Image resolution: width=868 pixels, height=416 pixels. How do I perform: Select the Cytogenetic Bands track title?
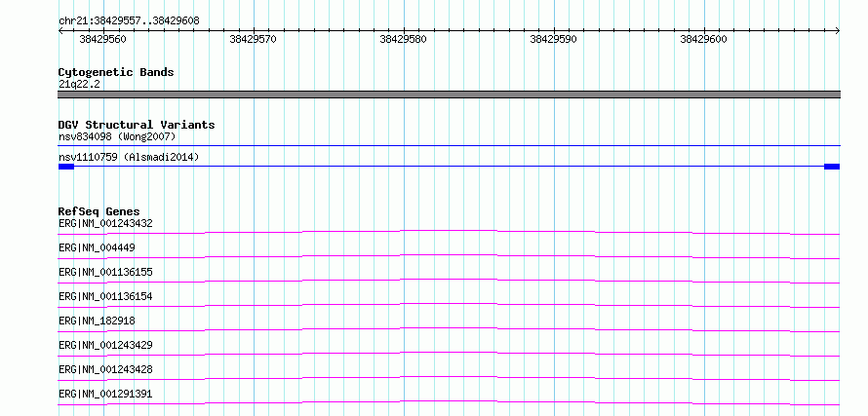click(x=116, y=72)
